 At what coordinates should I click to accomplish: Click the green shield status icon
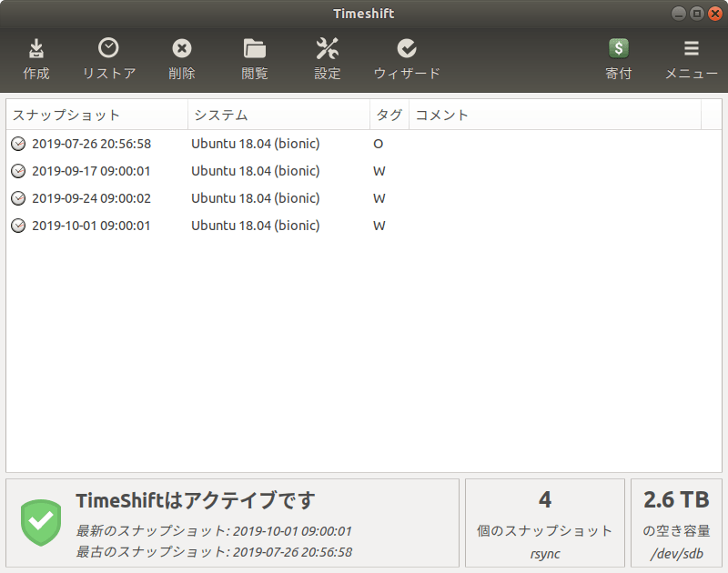pos(41,522)
